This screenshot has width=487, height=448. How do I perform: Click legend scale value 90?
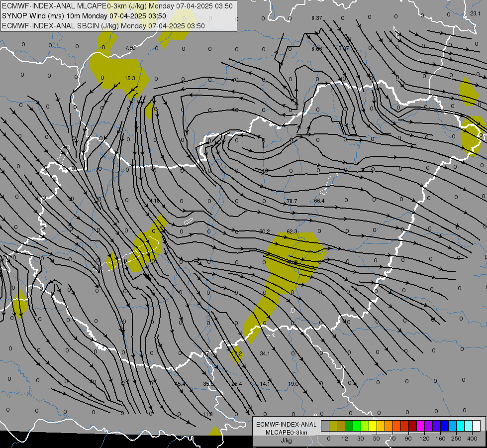click(x=408, y=439)
